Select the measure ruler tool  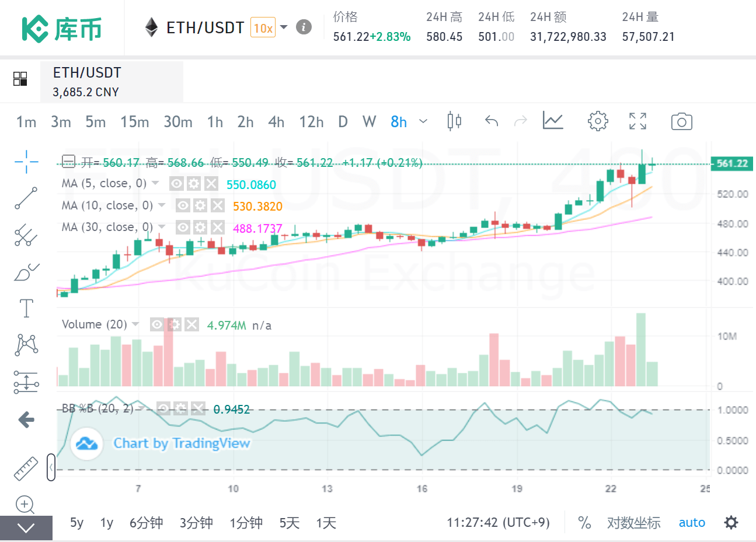pos(26,468)
